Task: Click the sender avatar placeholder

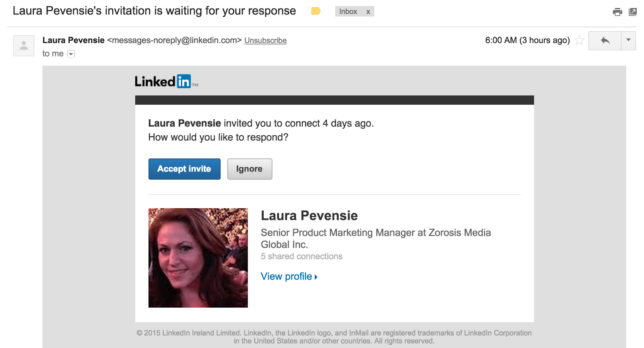Action: pyautogui.click(x=24, y=46)
